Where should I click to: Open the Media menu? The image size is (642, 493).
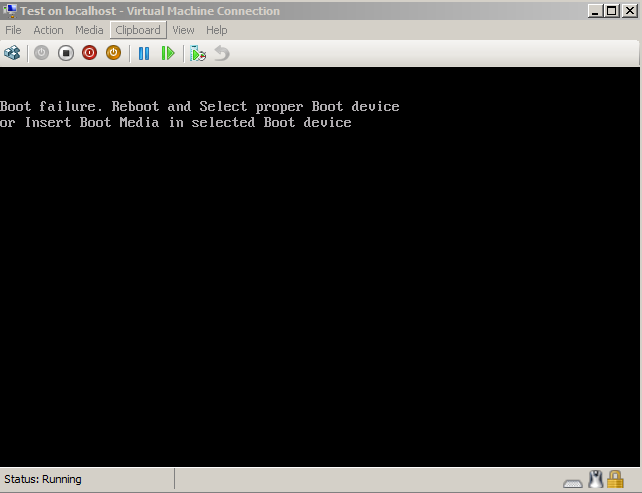pyautogui.click(x=89, y=30)
